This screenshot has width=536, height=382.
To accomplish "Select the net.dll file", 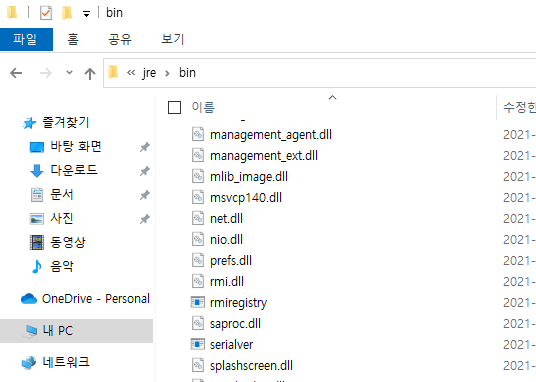I will point(226,219).
